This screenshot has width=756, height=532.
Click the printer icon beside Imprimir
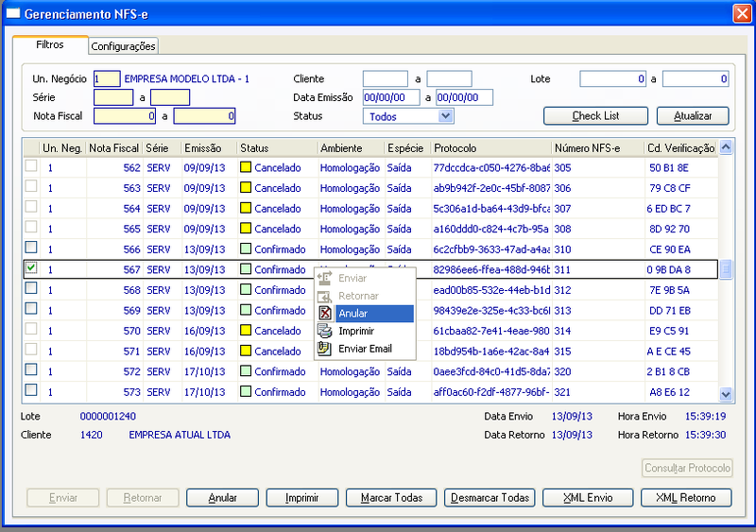click(x=325, y=331)
